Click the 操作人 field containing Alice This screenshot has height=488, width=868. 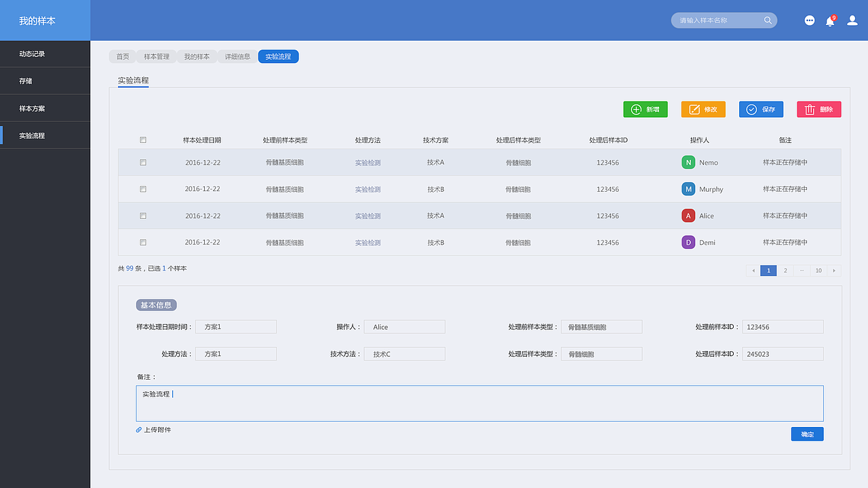(405, 327)
